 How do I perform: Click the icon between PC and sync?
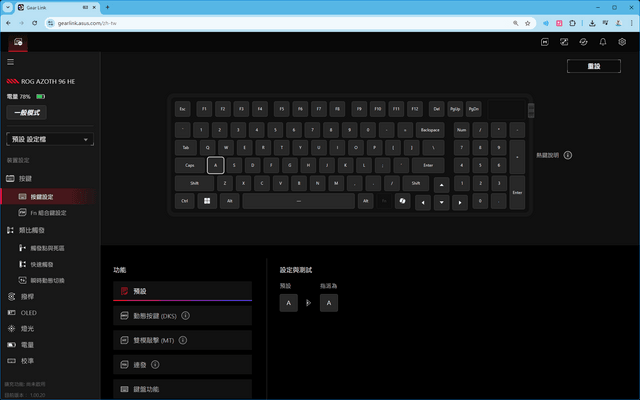(564, 42)
